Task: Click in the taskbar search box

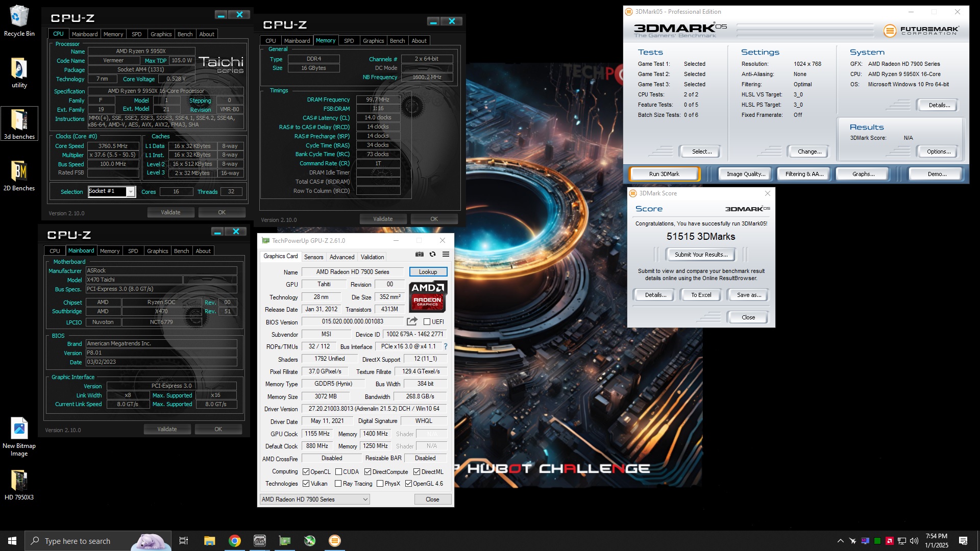Action: (x=98, y=541)
